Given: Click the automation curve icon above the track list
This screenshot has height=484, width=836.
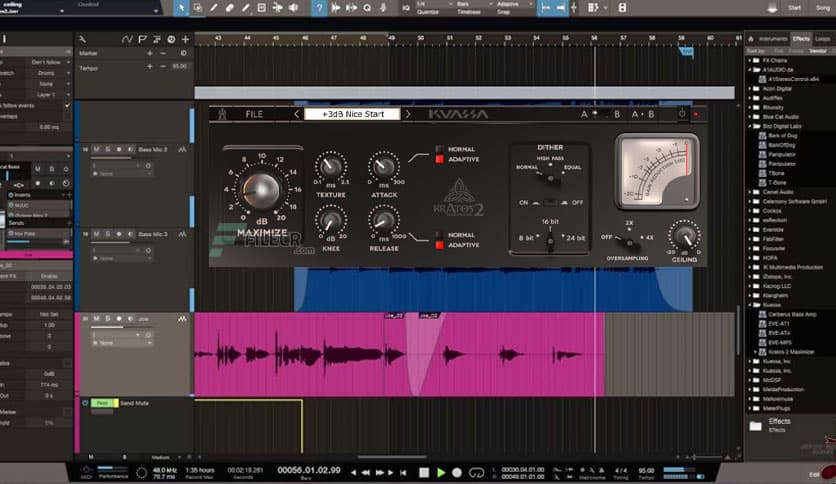Looking at the screenshot, I should 127,39.
